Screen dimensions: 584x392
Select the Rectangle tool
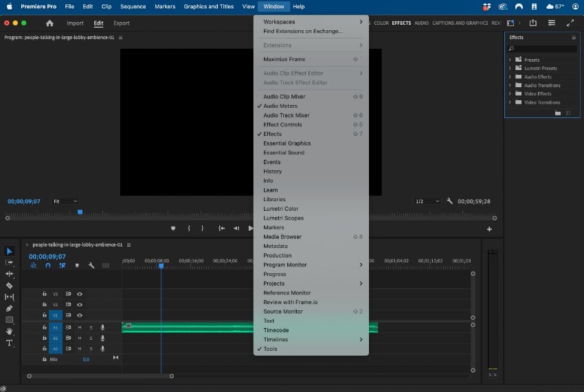10,320
